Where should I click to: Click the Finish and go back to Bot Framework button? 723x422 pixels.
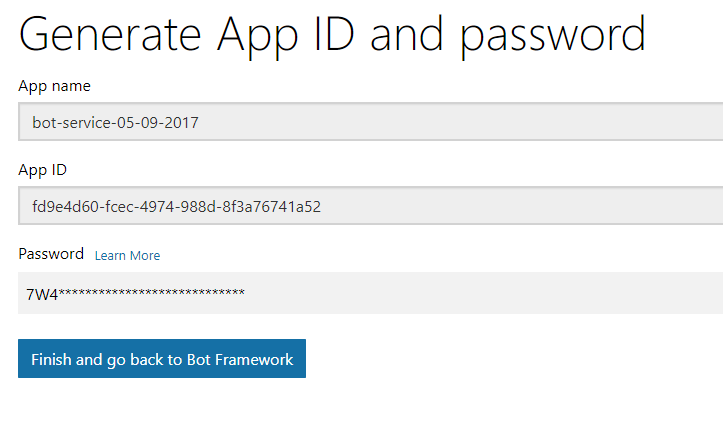click(161, 359)
